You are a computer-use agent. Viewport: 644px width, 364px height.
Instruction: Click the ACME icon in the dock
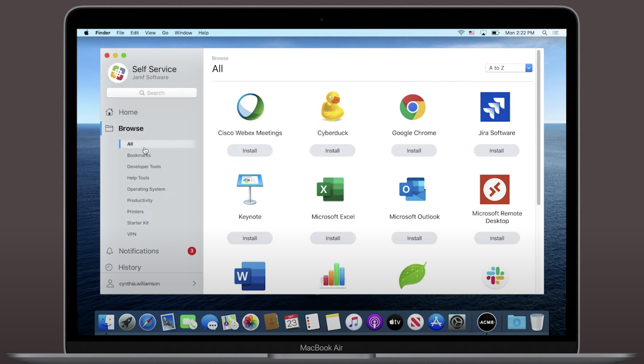(486, 322)
